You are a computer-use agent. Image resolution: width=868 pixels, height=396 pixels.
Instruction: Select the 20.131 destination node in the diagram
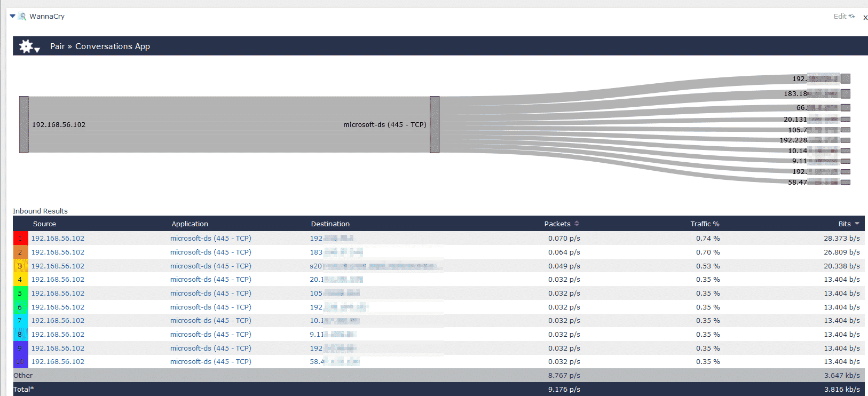click(x=846, y=120)
